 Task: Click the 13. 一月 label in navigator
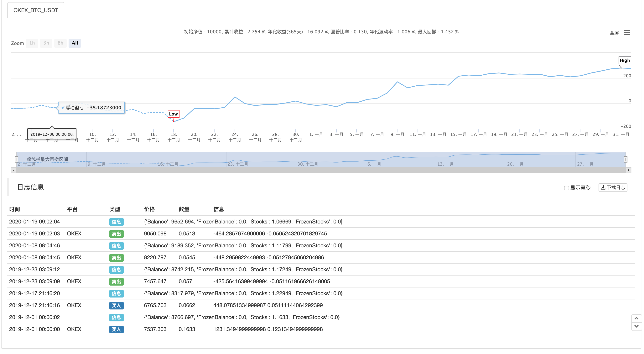445,164
